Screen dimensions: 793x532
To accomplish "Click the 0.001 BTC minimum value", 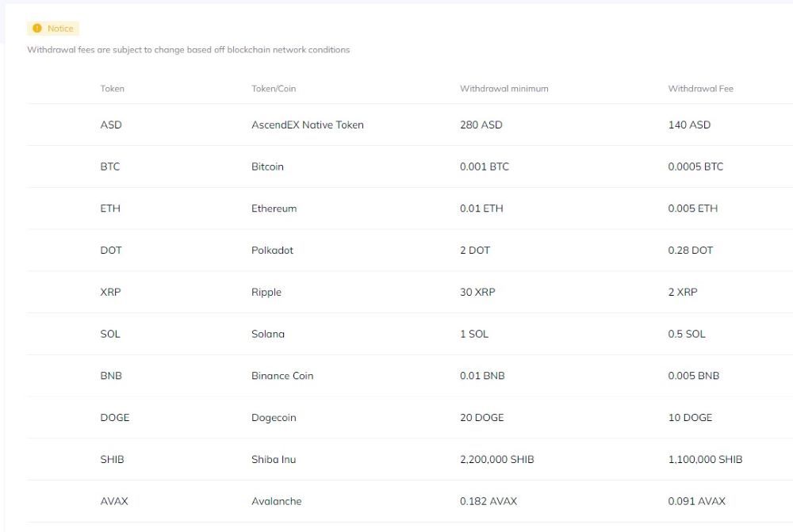I will (484, 166).
